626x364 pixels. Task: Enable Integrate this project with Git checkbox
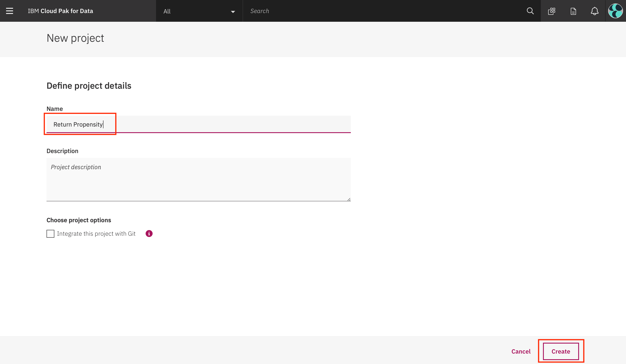tap(50, 234)
